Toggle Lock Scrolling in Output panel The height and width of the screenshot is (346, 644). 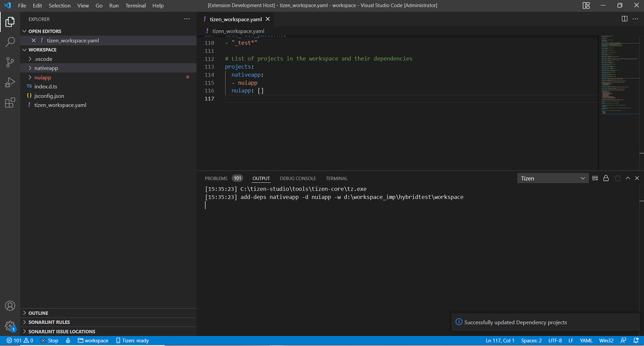click(x=606, y=178)
